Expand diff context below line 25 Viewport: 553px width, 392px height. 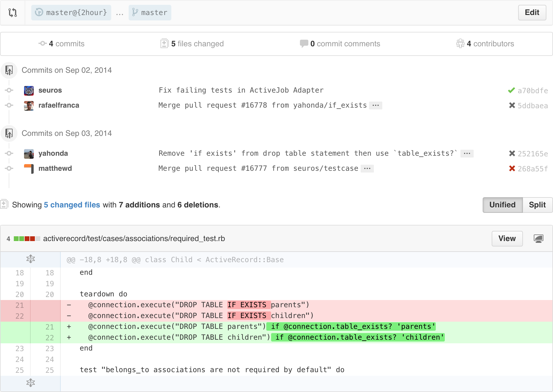pyautogui.click(x=31, y=383)
